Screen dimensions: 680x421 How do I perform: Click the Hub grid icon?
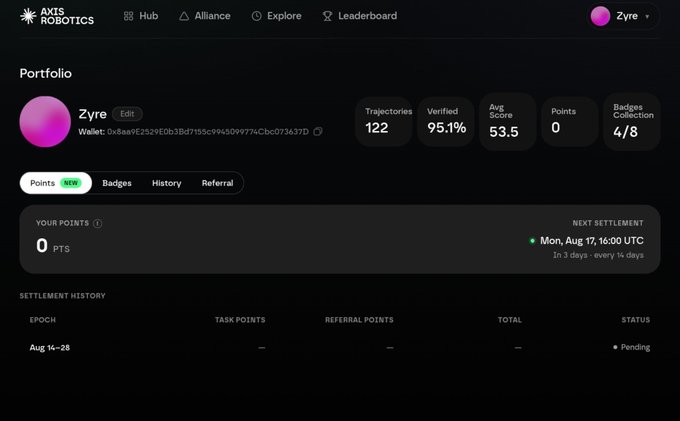(128, 16)
